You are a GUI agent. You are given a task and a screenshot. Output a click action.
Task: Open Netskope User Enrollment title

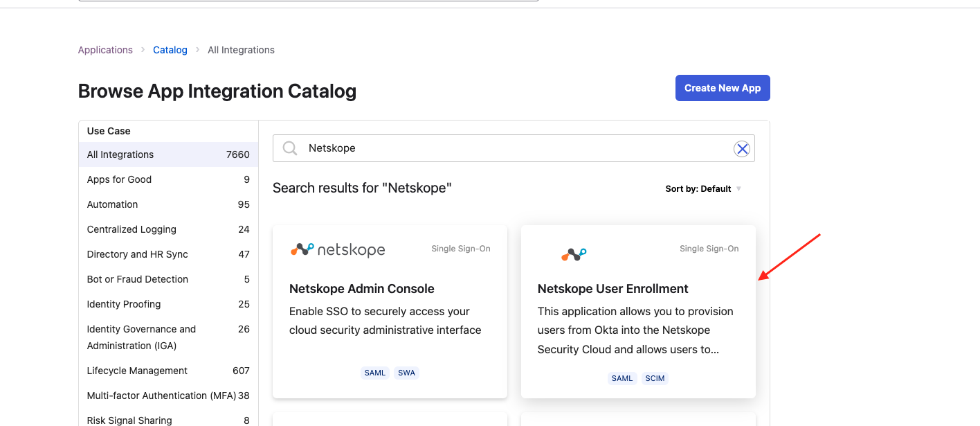click(613, 289)
